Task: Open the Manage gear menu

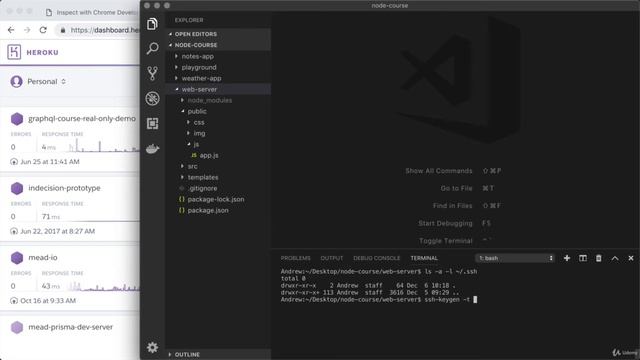Action: pos(152,347)
